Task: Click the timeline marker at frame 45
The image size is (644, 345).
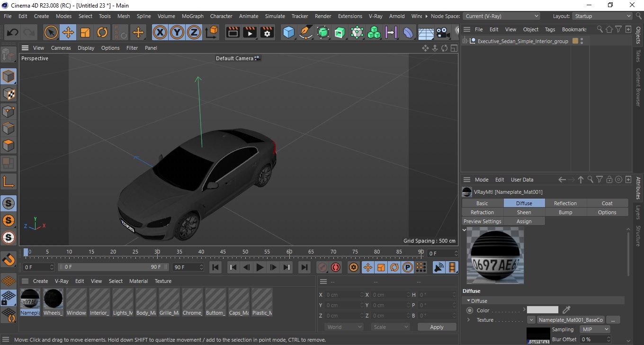Action: point(223,252)
